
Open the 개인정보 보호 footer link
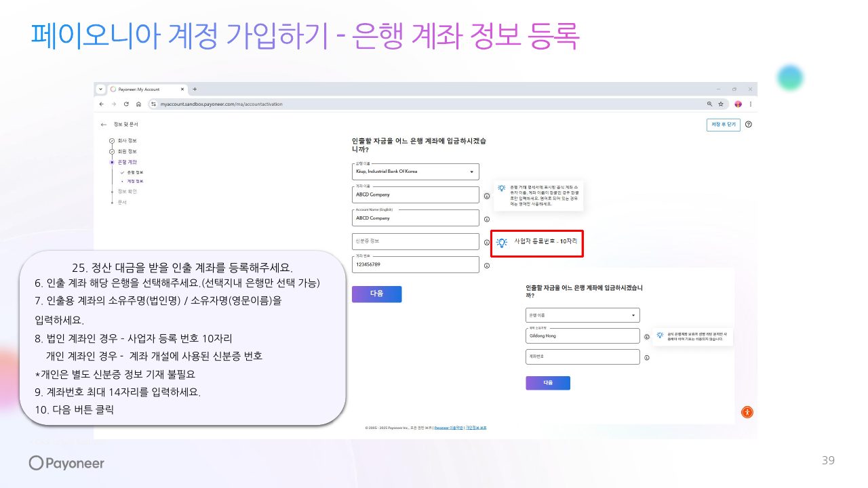[476, 428]
